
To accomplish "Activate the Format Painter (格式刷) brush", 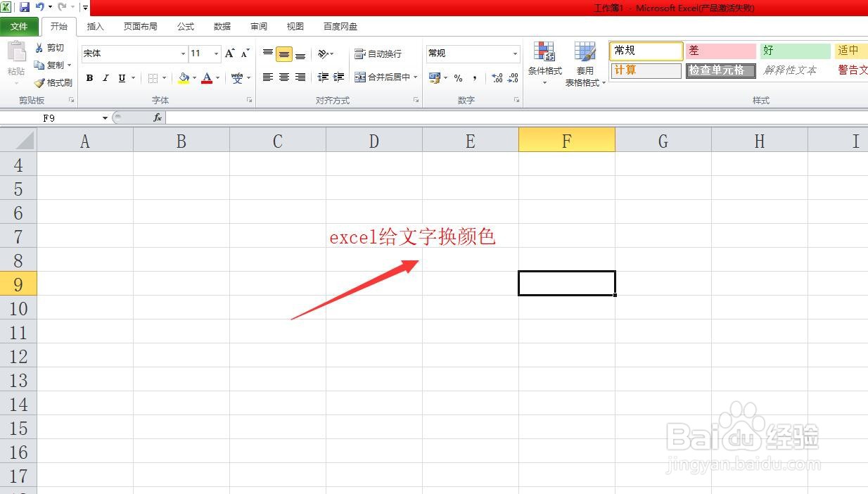I will (x=53, y=82).
